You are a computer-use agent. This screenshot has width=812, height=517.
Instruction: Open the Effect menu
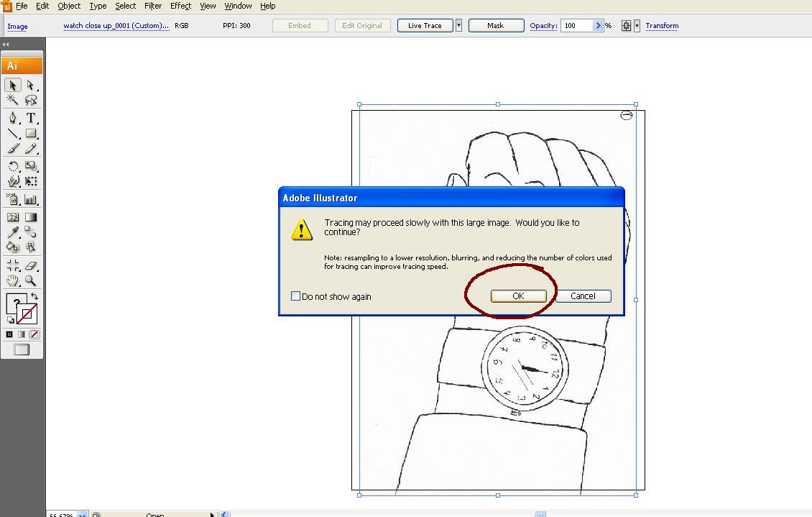(181, 6)
